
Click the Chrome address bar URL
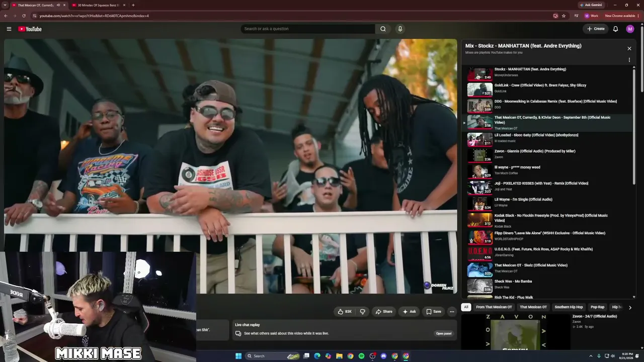click(94, 16)
